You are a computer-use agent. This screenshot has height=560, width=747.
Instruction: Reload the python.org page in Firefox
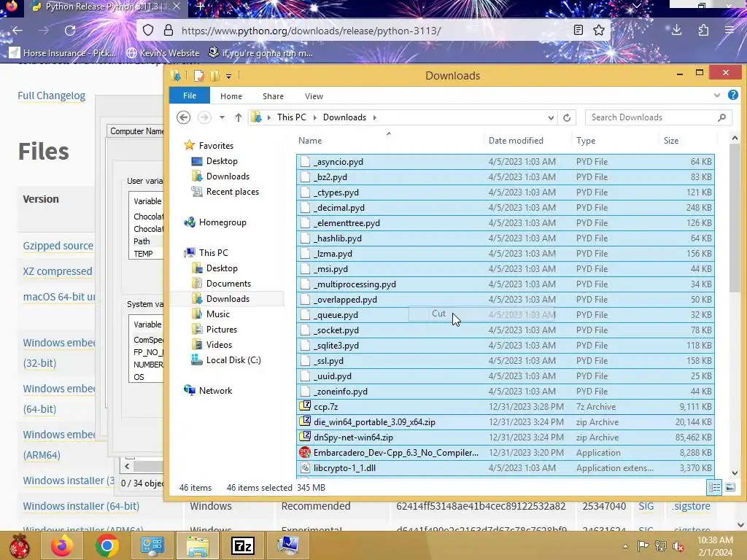click(x=70, y=31)
